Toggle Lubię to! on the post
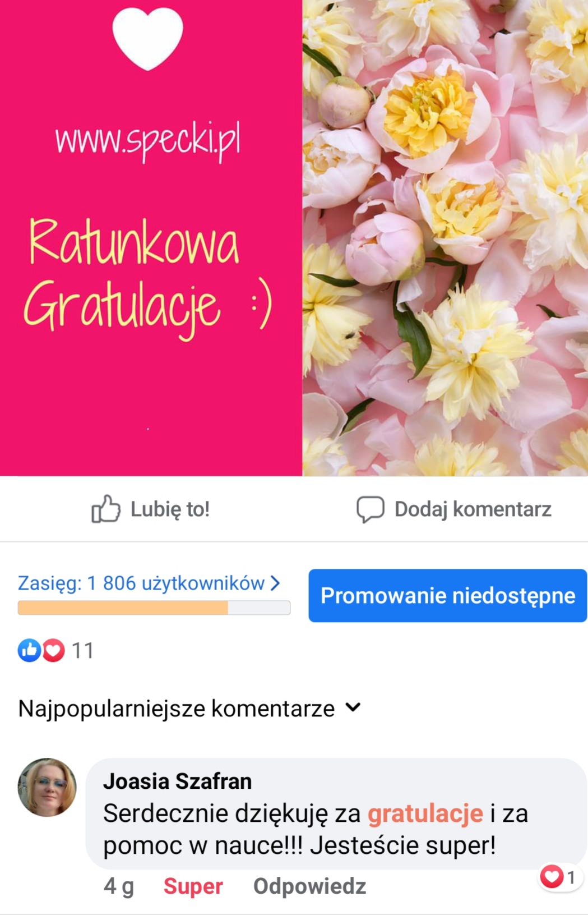The width and height of the screenshot is (588, 915). pos(151,509)
